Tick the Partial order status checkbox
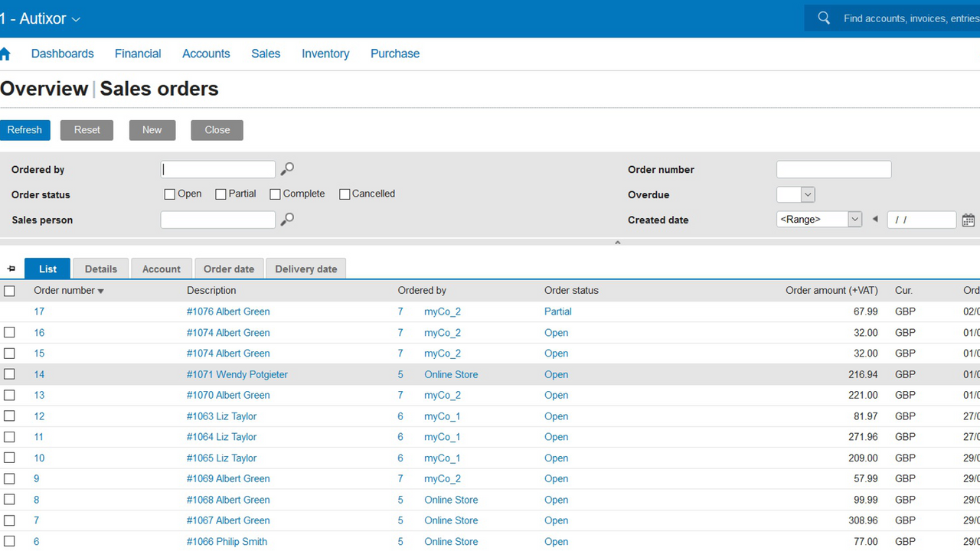Viewport: 980px width, 551px height. click(220, 194)
